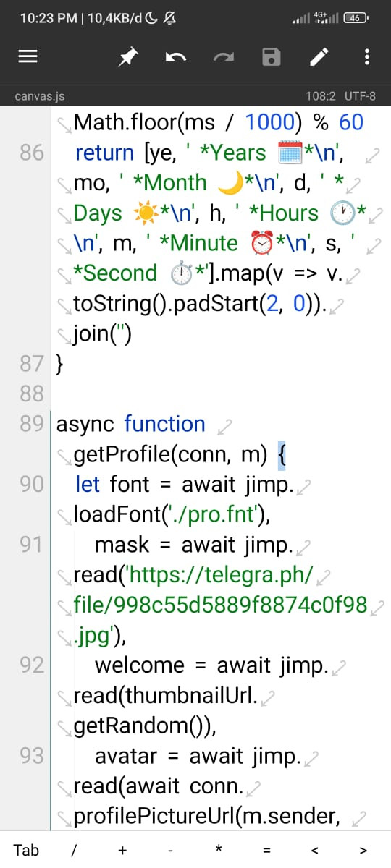Insert equals sign from shortcut bar
Viewport: 391px width, 868px height.
click(x=266, y=850)
